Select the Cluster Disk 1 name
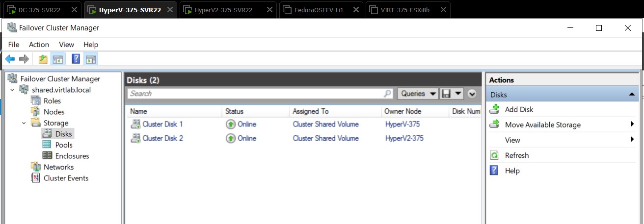Image resolution: width=644 pixels, height=224 pixels. pyautogui.click(x=162, y=124)
